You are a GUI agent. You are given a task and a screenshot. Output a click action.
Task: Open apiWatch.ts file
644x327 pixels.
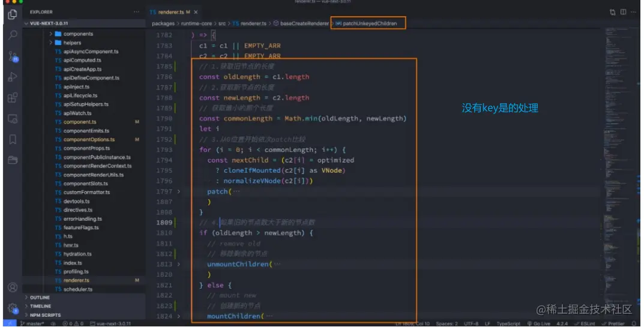pyautogui.click(x=77, y=113)
